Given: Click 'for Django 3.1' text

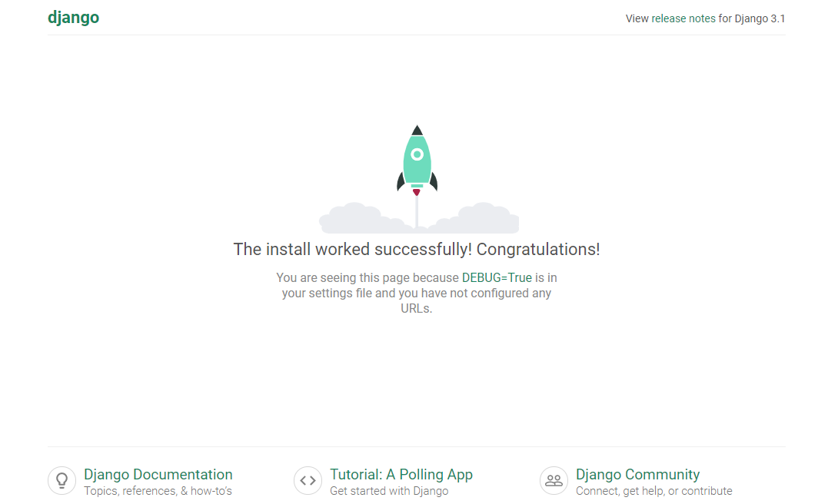Looking at the screenshot, I should (751, 18).
